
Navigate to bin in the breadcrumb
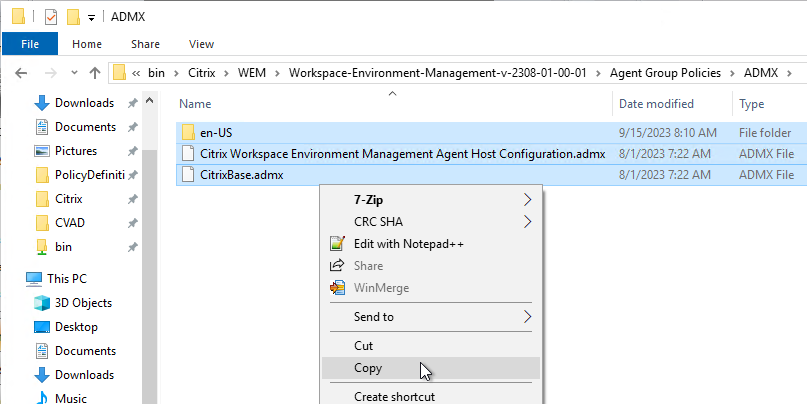tap(156, 73)
